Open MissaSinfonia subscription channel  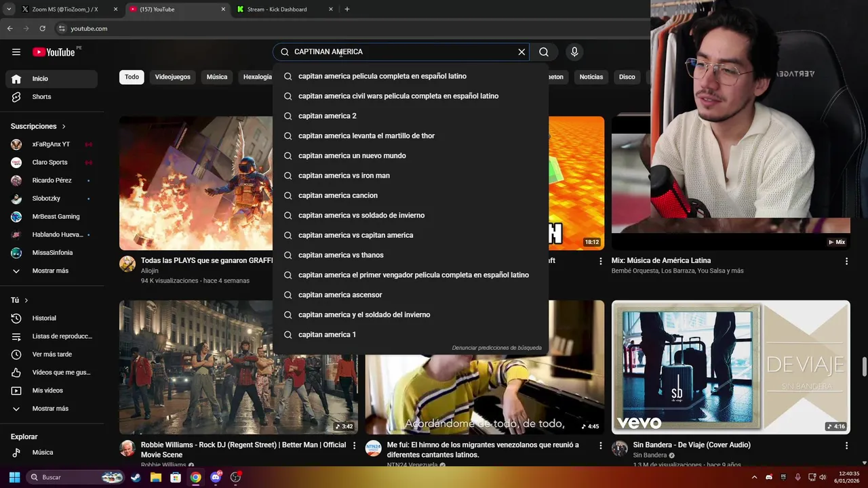52,253
